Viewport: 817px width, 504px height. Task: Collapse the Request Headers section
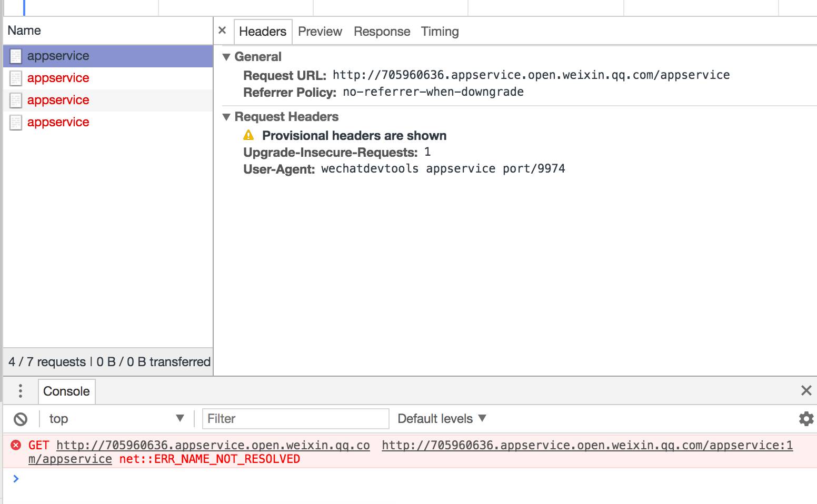click(x=226, y=117)
